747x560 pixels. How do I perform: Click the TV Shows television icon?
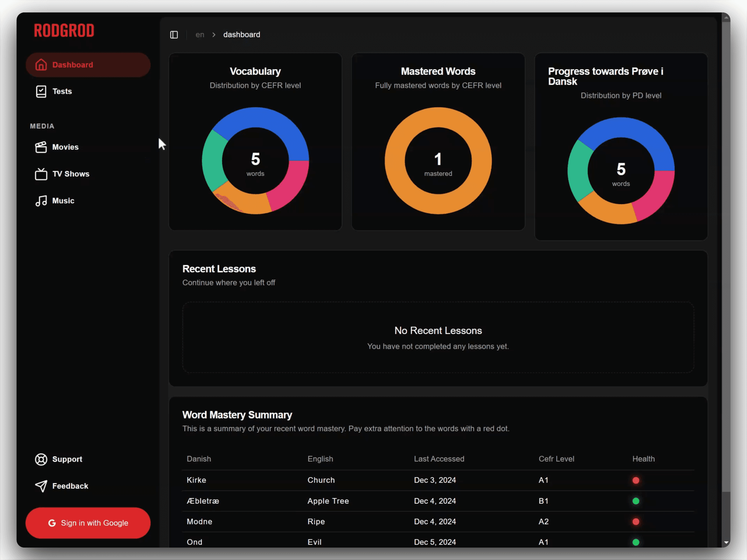tap(41, 174)
